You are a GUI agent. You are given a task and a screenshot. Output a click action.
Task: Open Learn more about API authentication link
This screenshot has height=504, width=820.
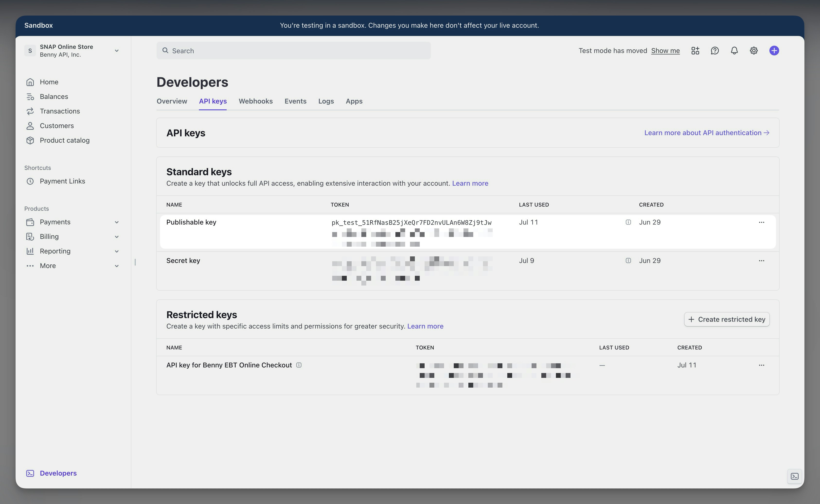706,133
